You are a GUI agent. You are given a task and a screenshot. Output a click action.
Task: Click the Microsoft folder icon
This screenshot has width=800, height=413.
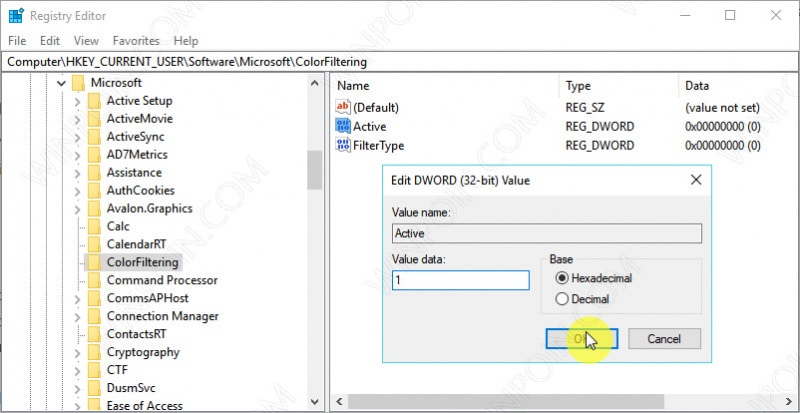pyautogui.click(x=78, y=83)
